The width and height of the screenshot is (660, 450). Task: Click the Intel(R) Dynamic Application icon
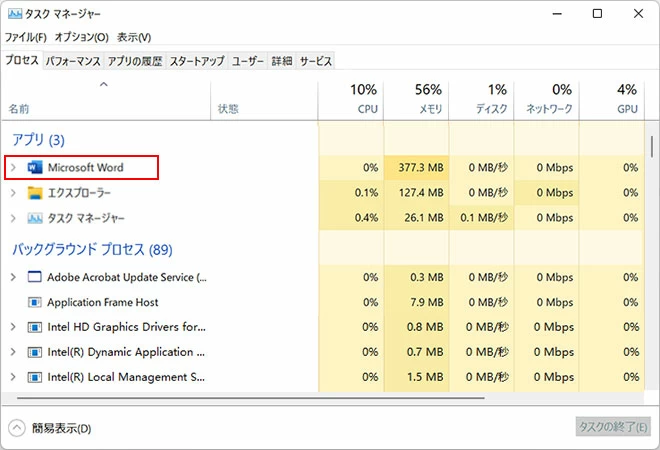36,352
